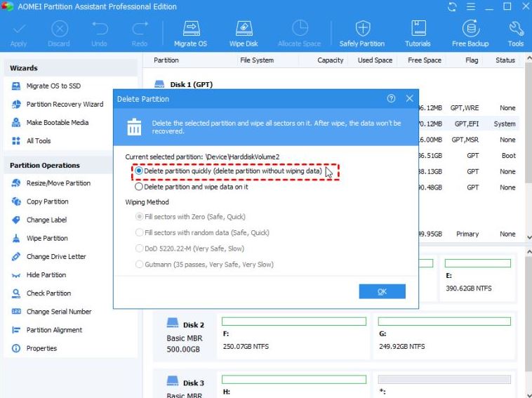Select the E: 390.62GB NTFS partition

[x=478, y=278]
